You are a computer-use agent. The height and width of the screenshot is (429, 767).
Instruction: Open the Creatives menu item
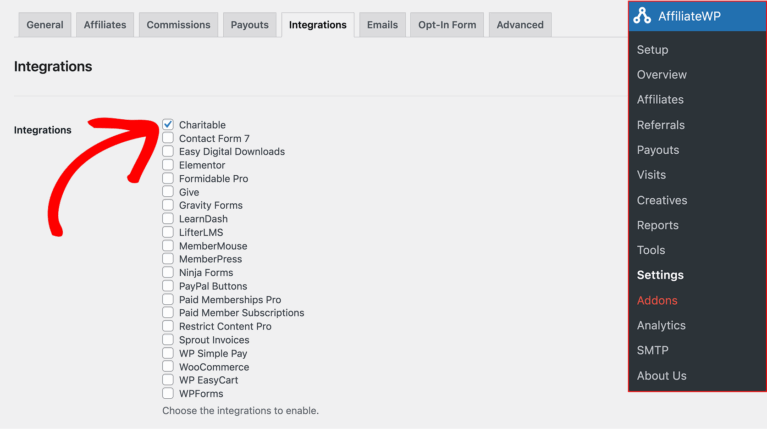coord(661,200)
